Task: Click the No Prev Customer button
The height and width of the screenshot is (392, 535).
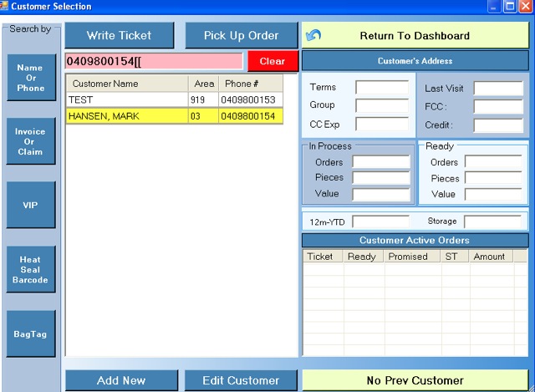Action: (415, 380)
